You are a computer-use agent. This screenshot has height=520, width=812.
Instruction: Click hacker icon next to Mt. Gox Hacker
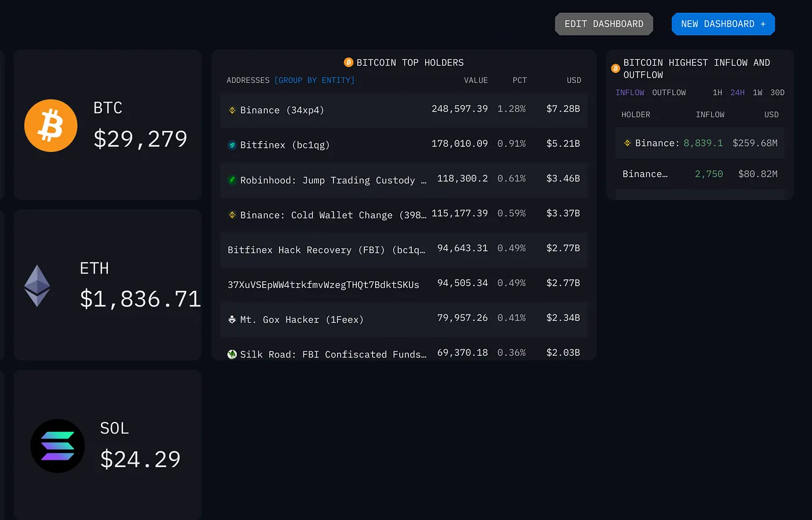(x=232, y=319)
